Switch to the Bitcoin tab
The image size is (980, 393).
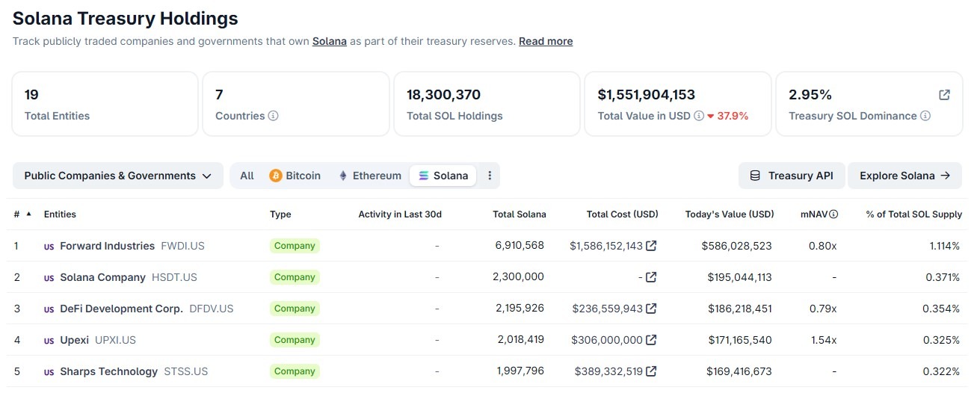[295, 176]
